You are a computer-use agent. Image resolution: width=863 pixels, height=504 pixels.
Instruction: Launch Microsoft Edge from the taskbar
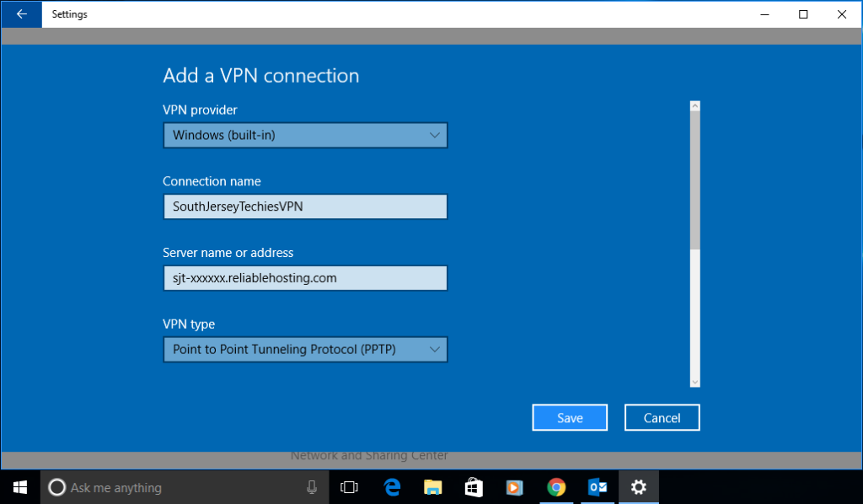[392, 487]
